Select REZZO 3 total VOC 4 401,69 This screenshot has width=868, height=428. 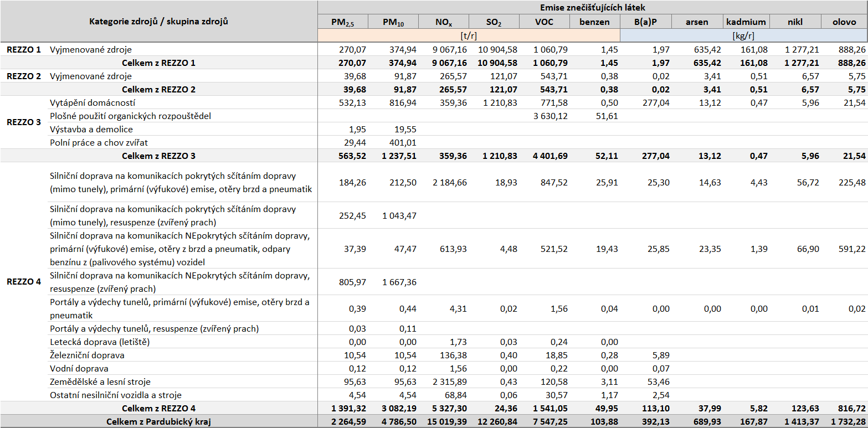pyautogui.click(x=550, y=156)
